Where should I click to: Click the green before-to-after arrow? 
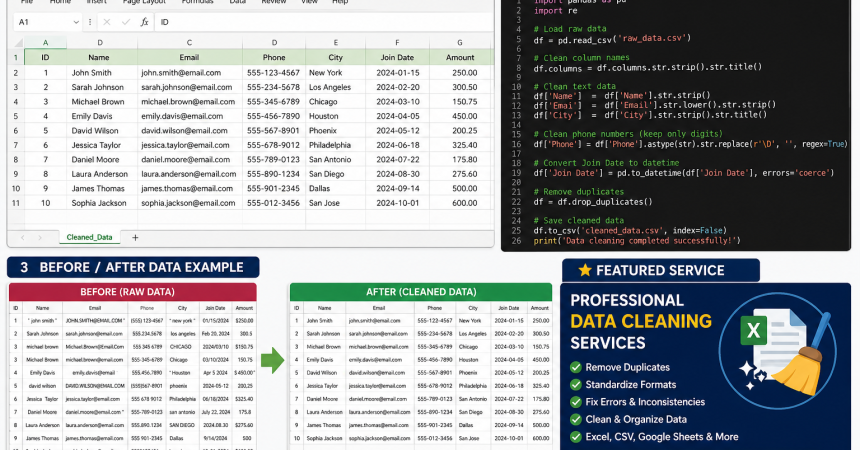pos(272,360)
